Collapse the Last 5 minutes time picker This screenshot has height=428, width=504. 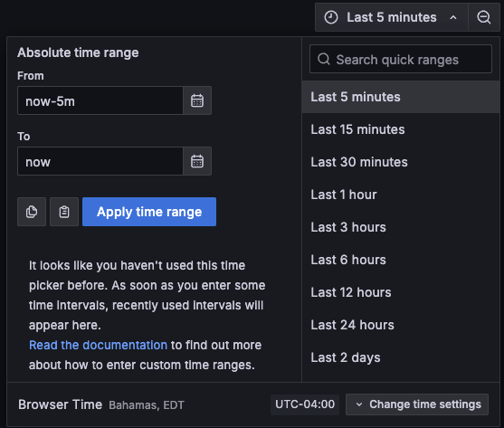coord(392,17)
